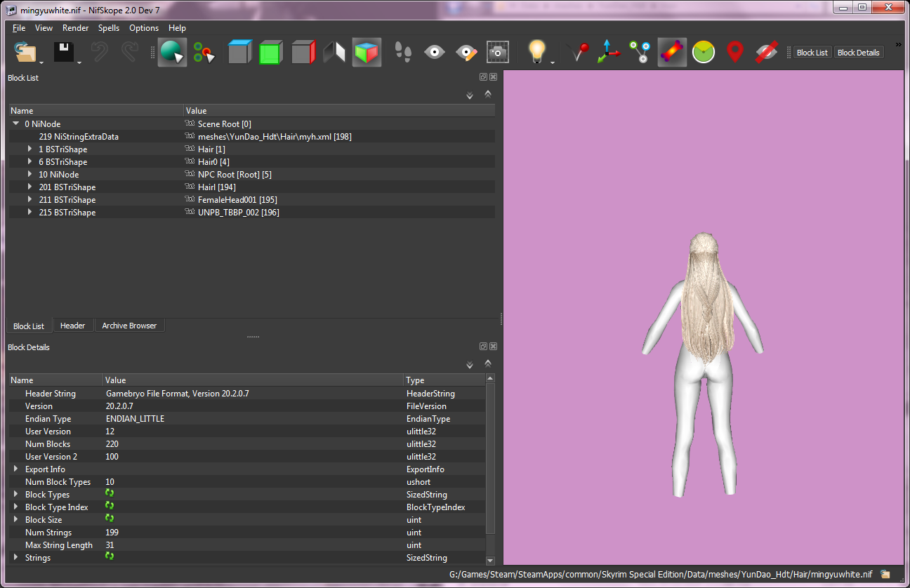This screenshot has width=910, height=588.
Task: Click the walk mode footprints icon
Action: [x=402, y=53]
